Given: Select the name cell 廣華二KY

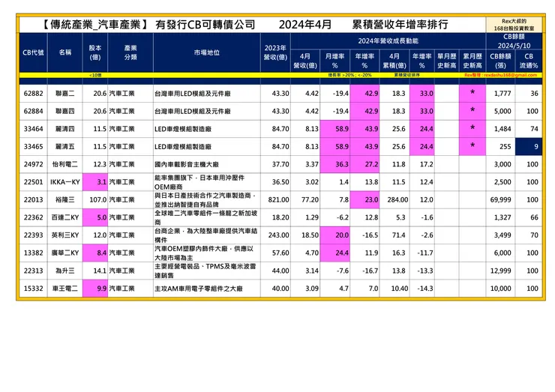Looking at the screenshot, I should coord(64,253).
